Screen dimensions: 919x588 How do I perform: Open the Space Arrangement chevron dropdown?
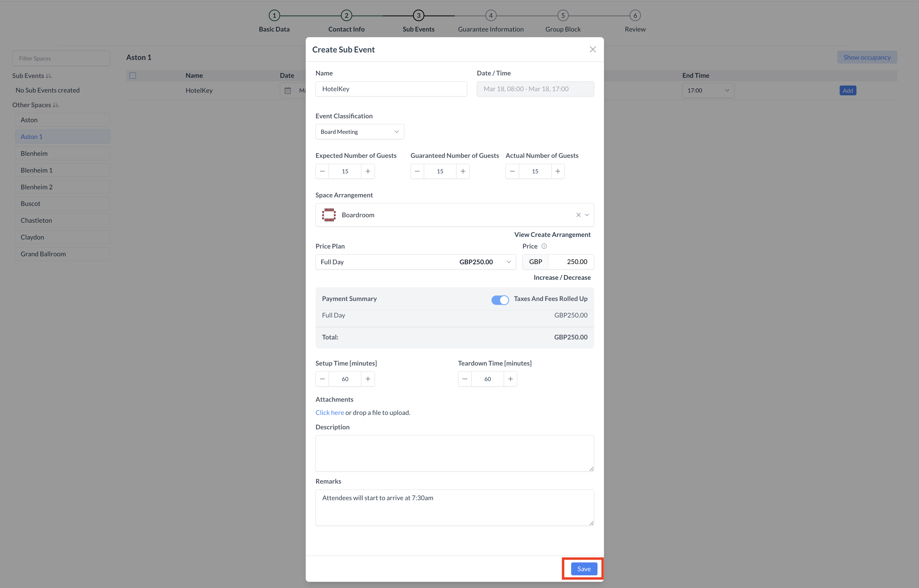coord(587,215)
